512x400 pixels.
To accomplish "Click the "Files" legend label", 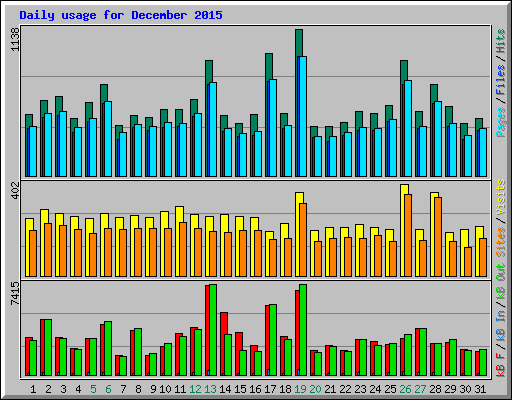I will click(501, 80).
